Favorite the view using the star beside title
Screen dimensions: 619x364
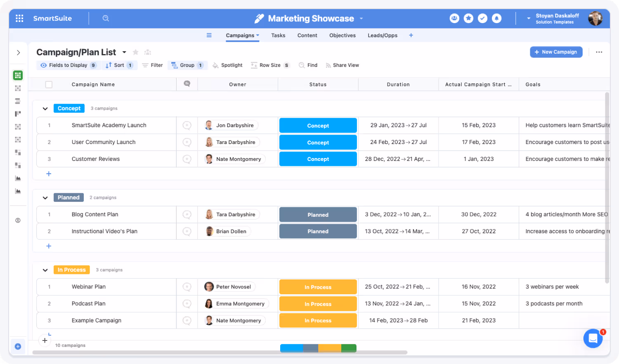pos(135,52)
